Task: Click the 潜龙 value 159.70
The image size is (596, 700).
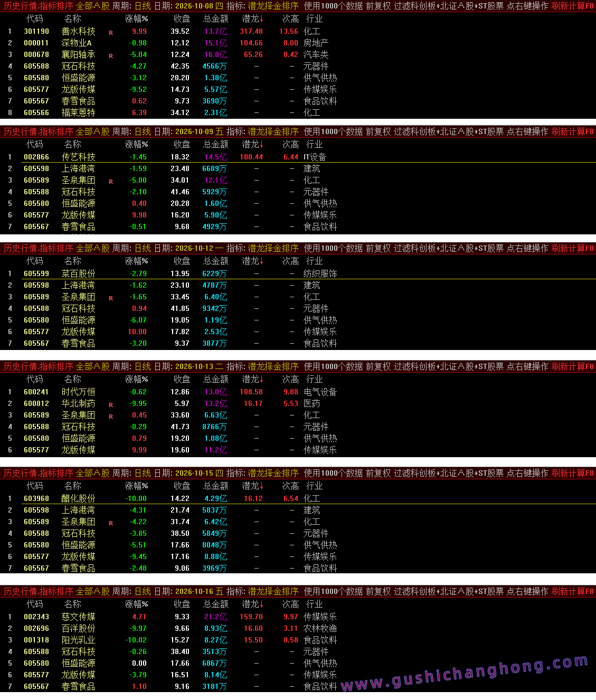Action: (251, 617)
